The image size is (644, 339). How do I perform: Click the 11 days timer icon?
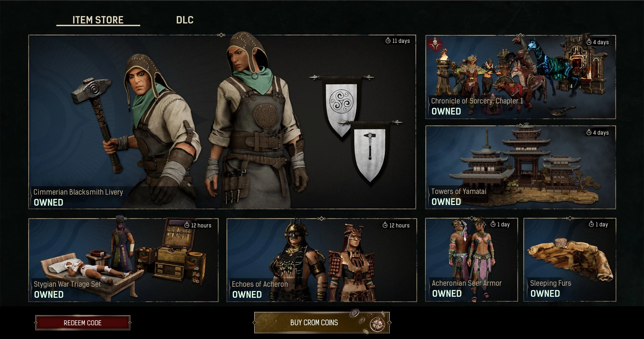(388, 41)
